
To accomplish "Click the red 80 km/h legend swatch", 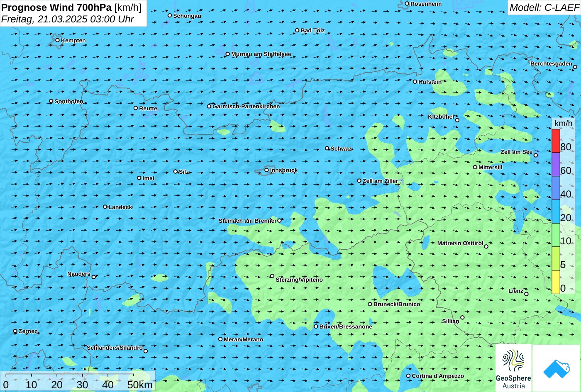I will click(556, 141).
